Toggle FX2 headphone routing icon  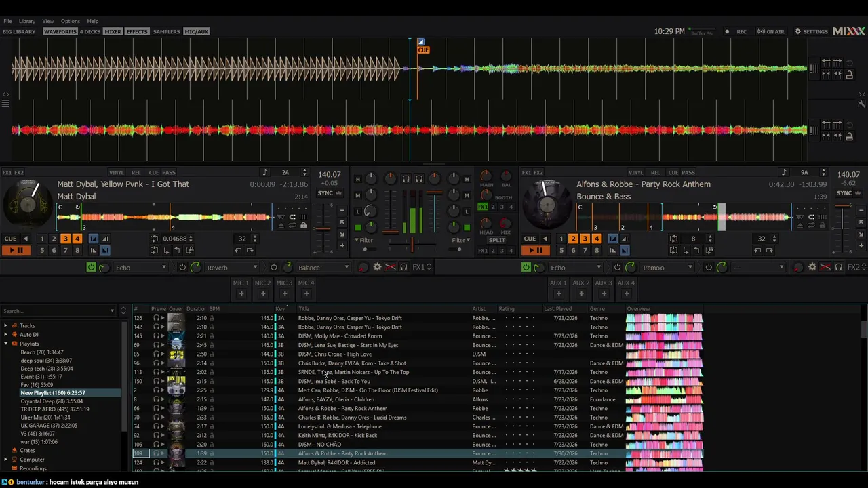(838, 268)
